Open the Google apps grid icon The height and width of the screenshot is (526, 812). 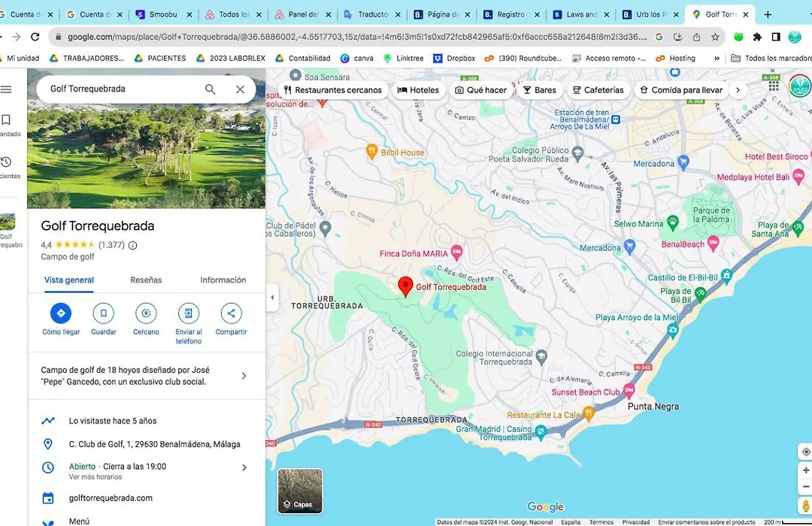[x=774, y=86]
